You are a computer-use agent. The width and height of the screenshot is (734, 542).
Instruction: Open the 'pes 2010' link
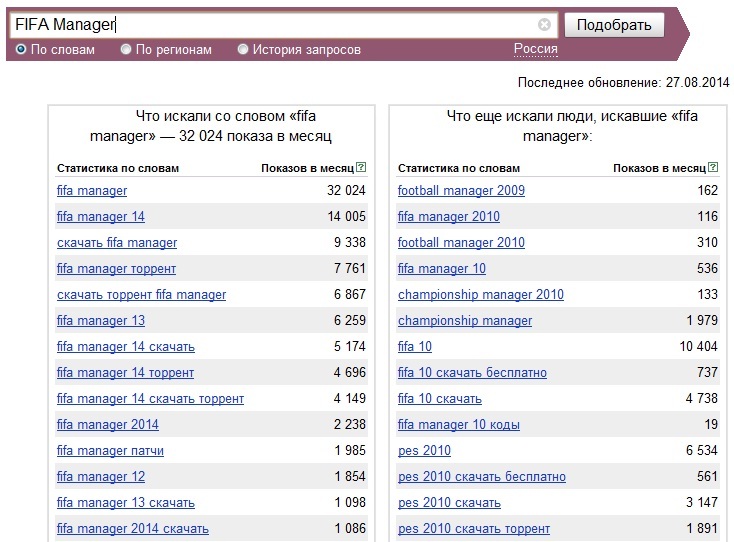424,451
